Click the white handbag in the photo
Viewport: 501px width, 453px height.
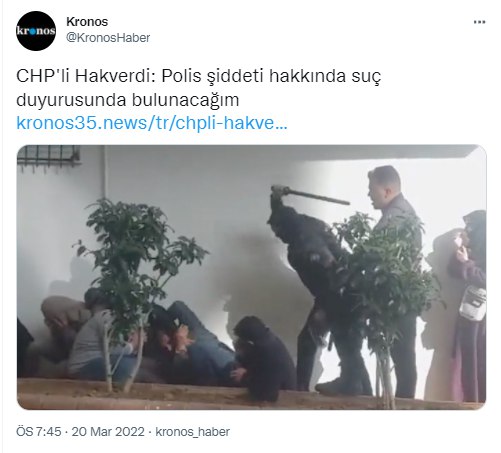point(472,302)
